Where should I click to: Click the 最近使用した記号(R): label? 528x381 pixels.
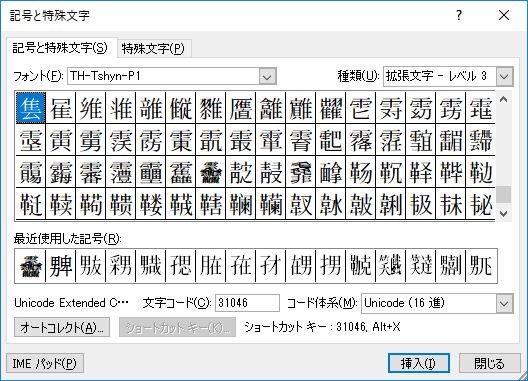point(67,239)
